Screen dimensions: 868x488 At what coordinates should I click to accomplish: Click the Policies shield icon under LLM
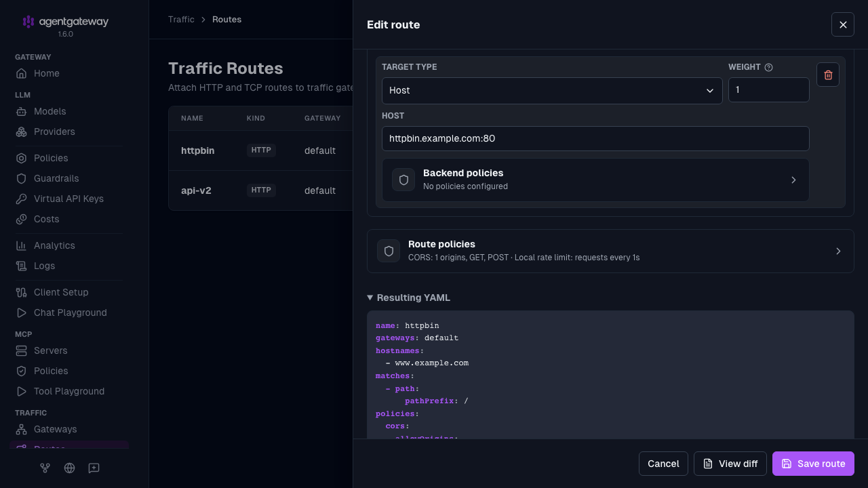[22, 158]
